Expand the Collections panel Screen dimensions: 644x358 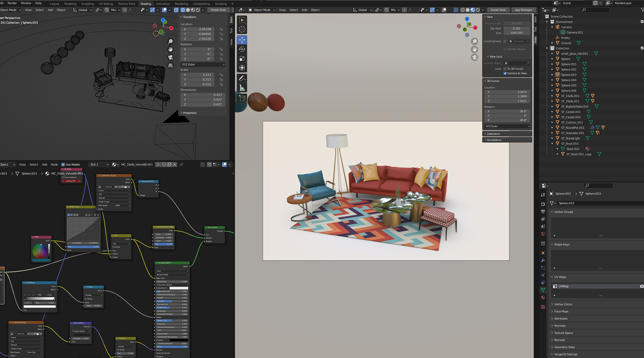tap(507, 134)
